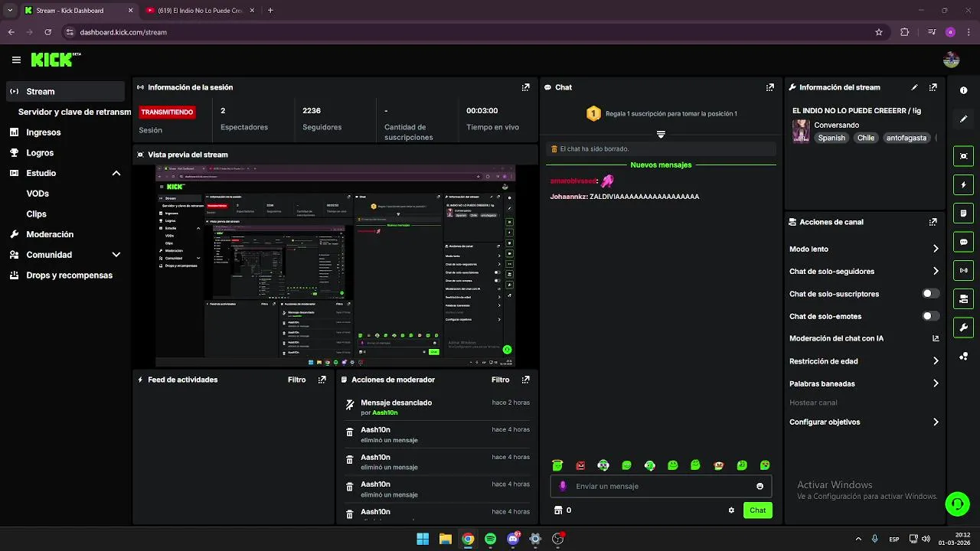Open Spotify from the Windows taskbar
Image resolution: width=980 pixels, height=551 pixels.
490,539
